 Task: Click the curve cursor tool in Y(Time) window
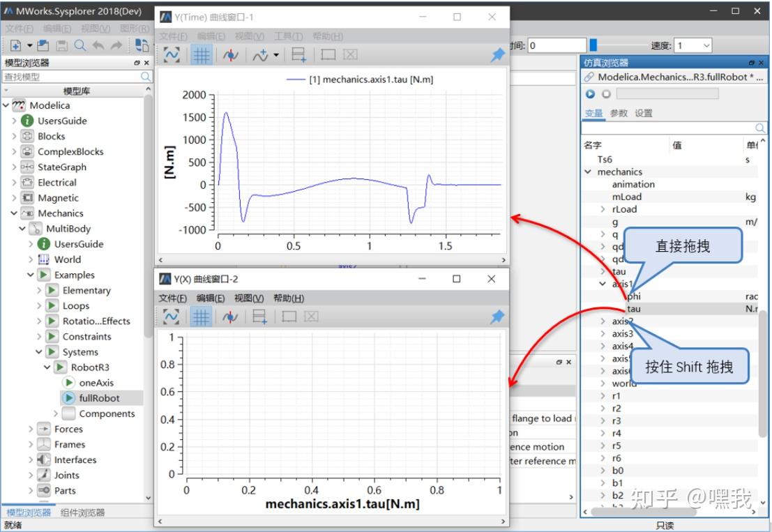tap(230, 55)
